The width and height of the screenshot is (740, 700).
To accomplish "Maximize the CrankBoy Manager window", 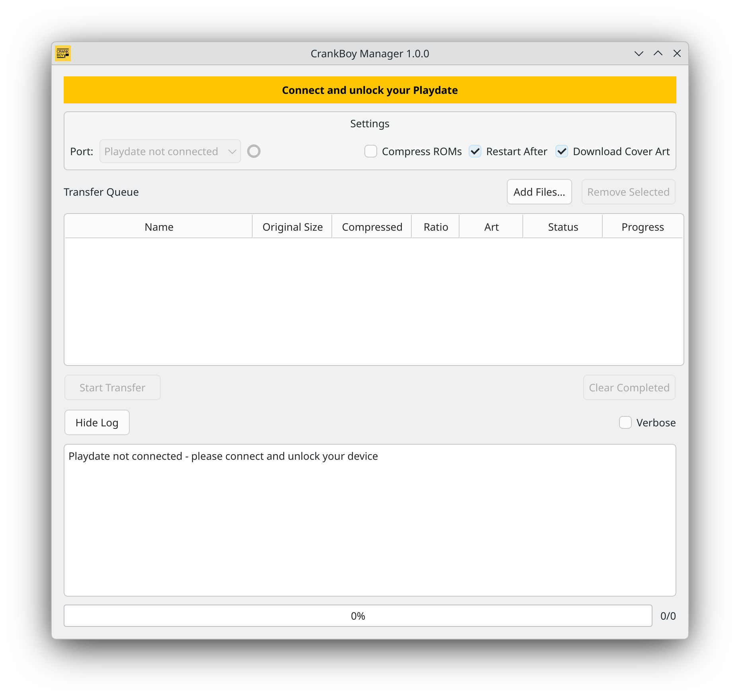I will [x=658, y=53].
